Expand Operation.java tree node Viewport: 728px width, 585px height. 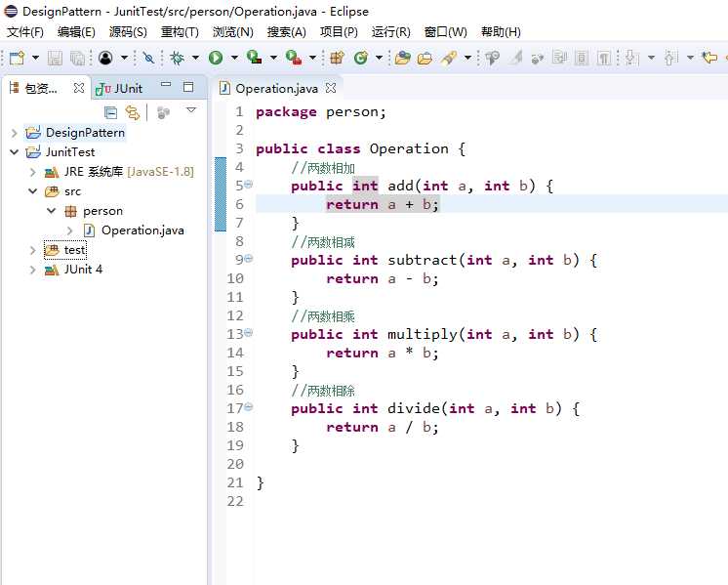click(69, 230)
